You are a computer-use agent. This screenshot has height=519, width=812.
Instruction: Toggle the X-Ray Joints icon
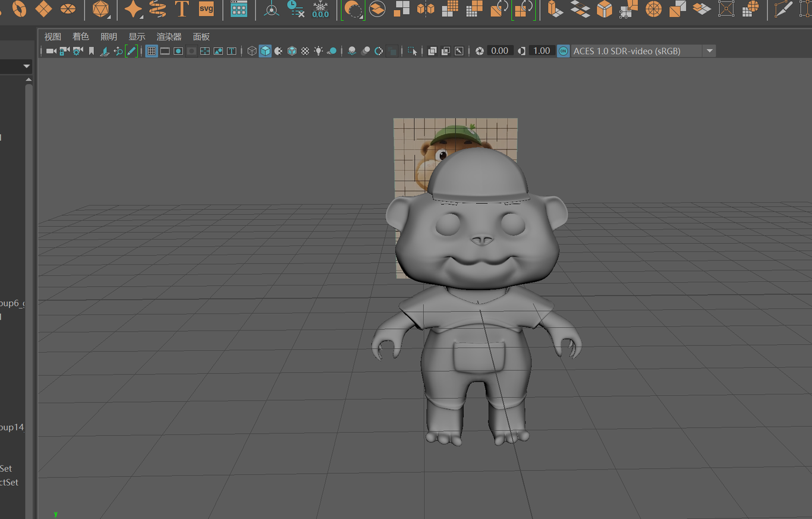point(459,51)
